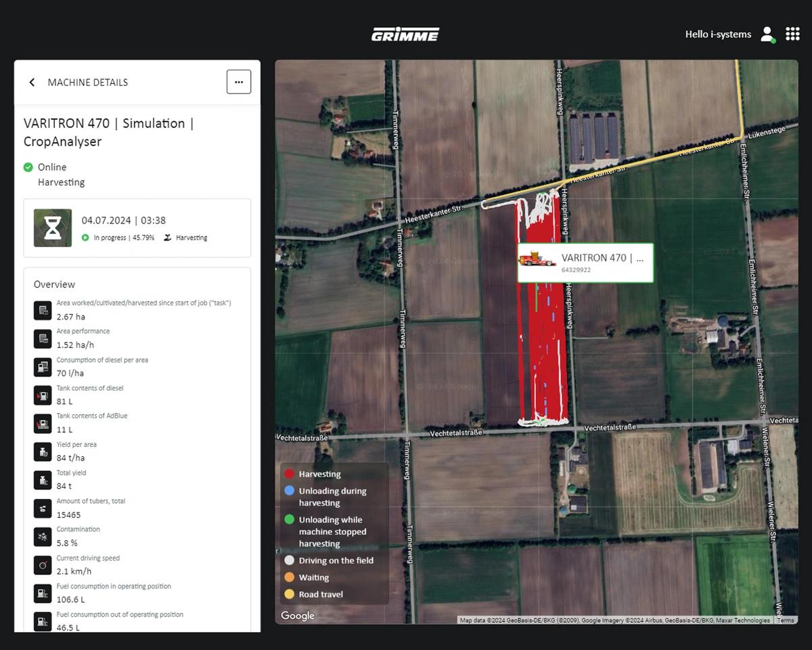Select the 2.67 ha value
Image resolution: width=812 pixels, height=650 pixels.
point(70,317)
